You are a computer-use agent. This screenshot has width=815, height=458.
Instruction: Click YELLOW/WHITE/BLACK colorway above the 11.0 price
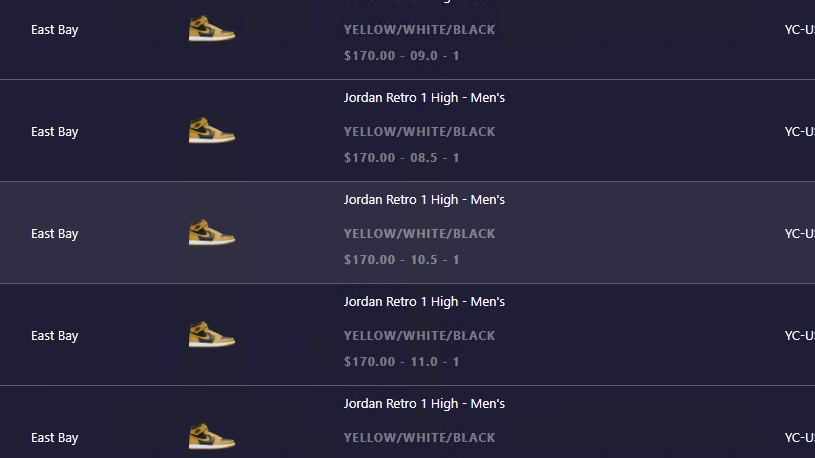[x=419, y=335]
